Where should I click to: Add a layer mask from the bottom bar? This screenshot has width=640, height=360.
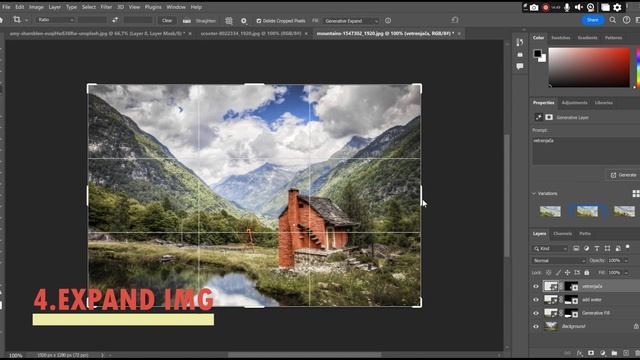point(591,353)
